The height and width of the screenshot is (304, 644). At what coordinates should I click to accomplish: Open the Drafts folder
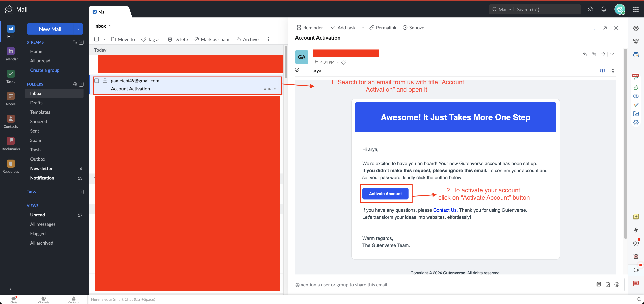pos(36,103)
